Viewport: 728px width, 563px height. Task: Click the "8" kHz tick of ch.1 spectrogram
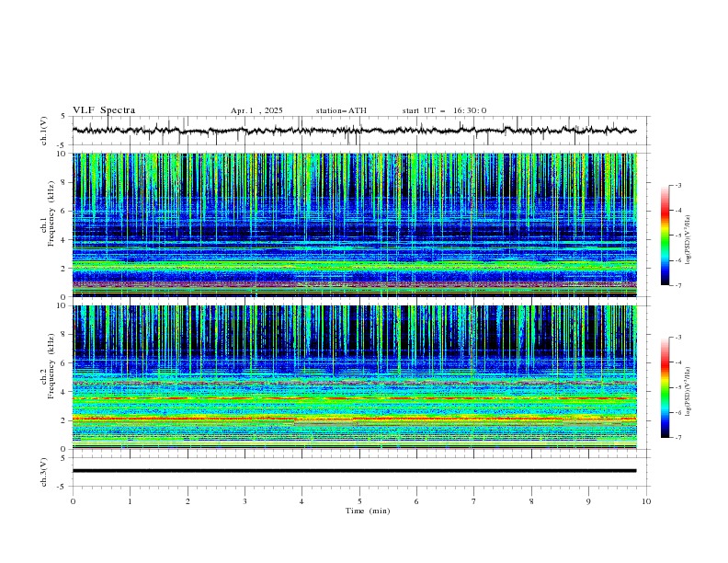64,182
